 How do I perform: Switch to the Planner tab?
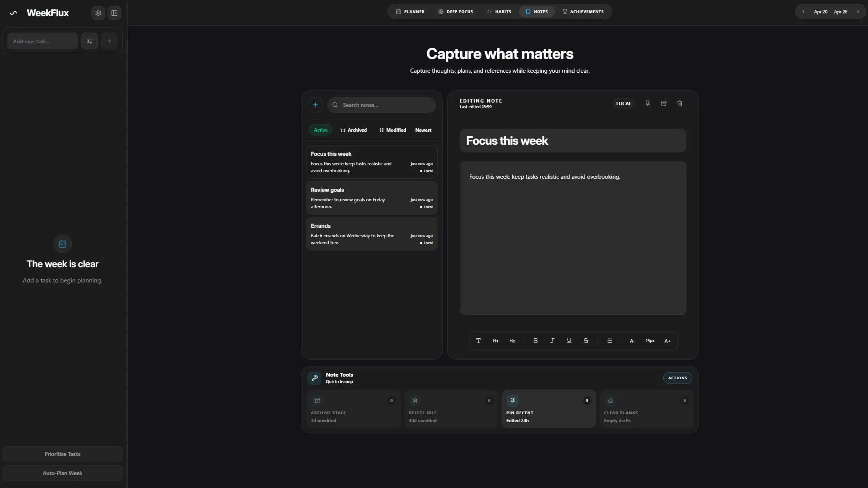tap(410, 11)
